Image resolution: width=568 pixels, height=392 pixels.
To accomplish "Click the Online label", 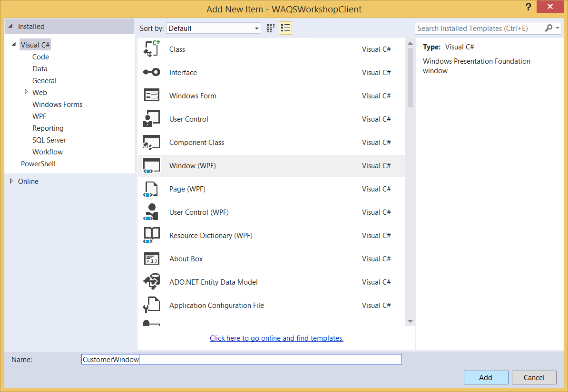I will tap(28, 182).
